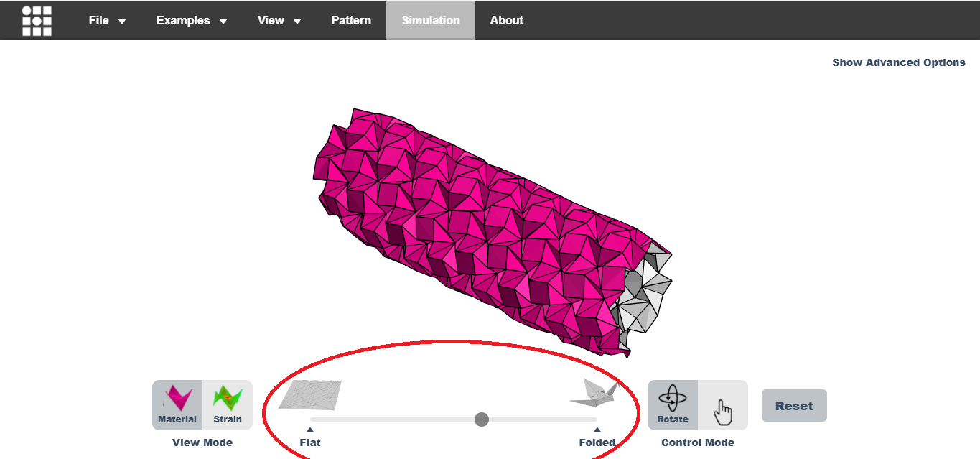Open the About page
980x459 pixels.
tap(507, 20)
